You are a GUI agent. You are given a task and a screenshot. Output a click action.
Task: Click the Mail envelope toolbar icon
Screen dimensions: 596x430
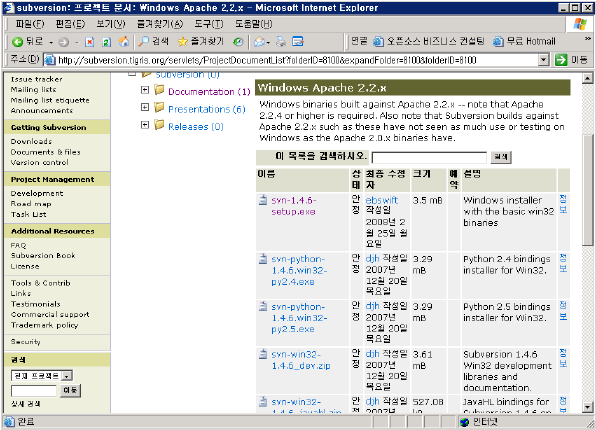tap(260, 41)
